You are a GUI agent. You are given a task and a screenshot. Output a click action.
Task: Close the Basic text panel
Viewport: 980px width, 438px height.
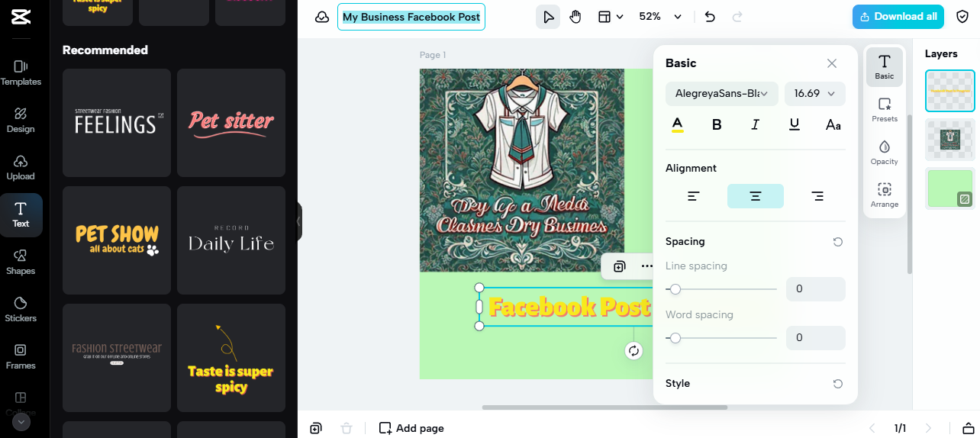pyautogui.click(x=832, y=63)
